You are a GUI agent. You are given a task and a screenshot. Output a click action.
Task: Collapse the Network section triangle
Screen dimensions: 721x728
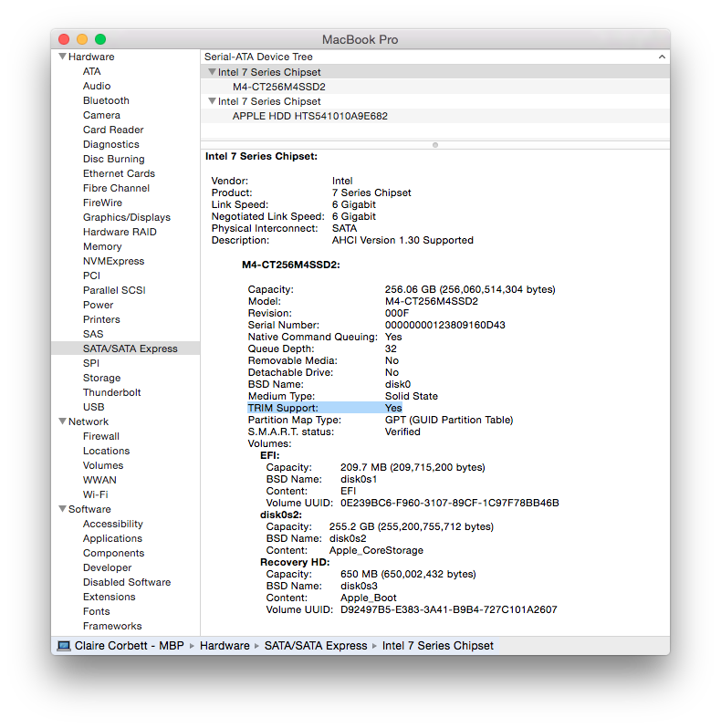(x=62, y=421)
